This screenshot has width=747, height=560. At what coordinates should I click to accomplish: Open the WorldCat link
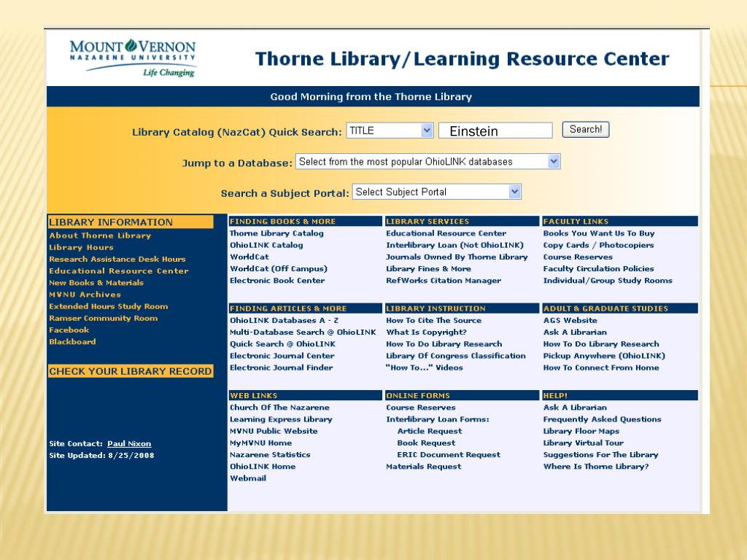[249, 257]
